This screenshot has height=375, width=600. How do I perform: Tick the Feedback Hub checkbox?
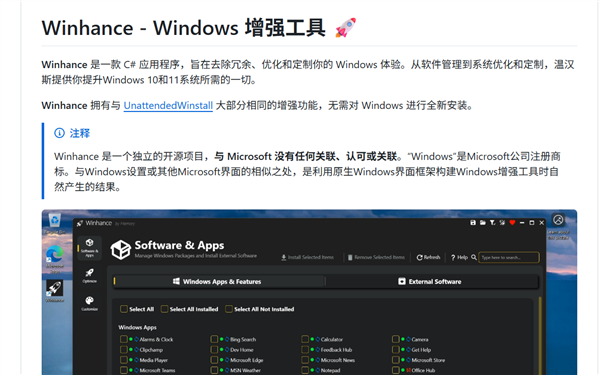305,349
